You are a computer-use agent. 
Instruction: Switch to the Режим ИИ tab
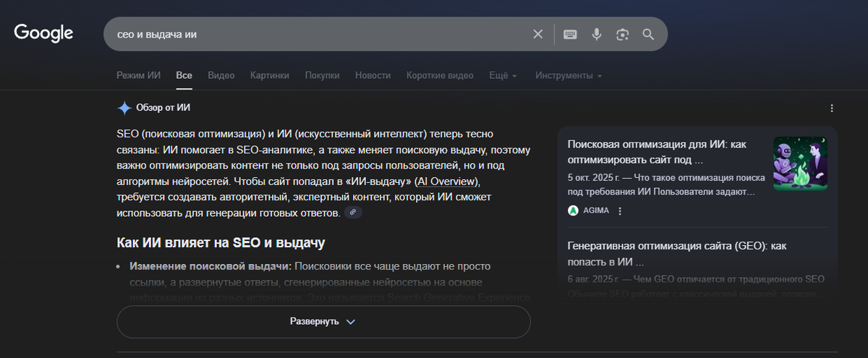(138, 75)
